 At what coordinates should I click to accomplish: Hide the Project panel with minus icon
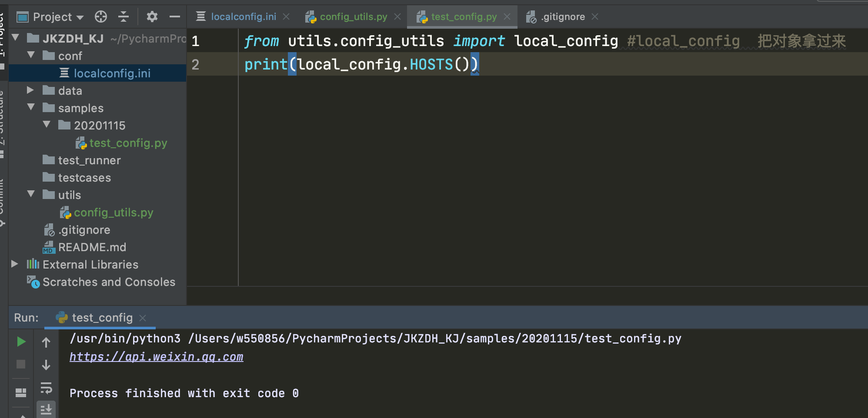pyautogui.click(x=175, y=17)
